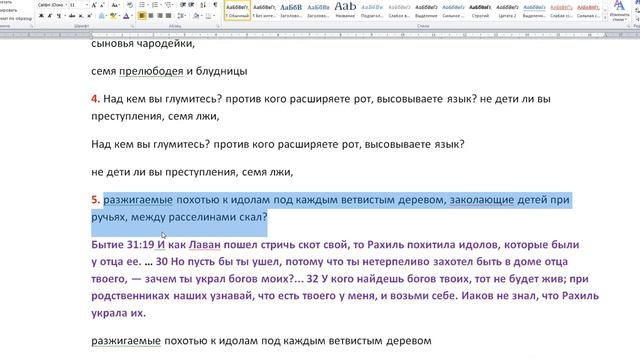The image size is (640, 360).
Task: Toggle bold formatting in the Font group
Action: [41, 16]
